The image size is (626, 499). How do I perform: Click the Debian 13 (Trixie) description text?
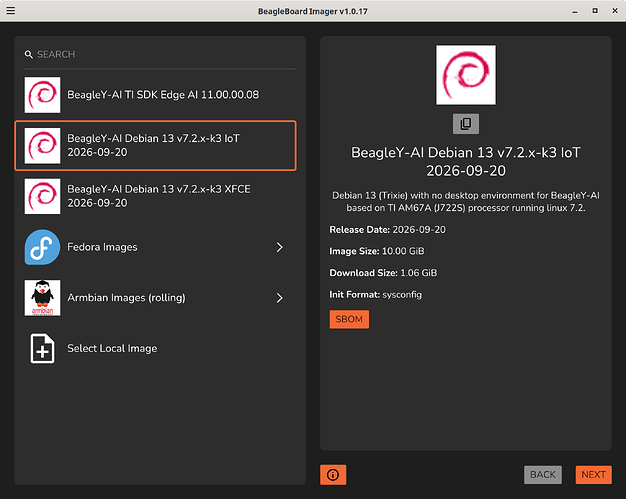tap(466, 202)
